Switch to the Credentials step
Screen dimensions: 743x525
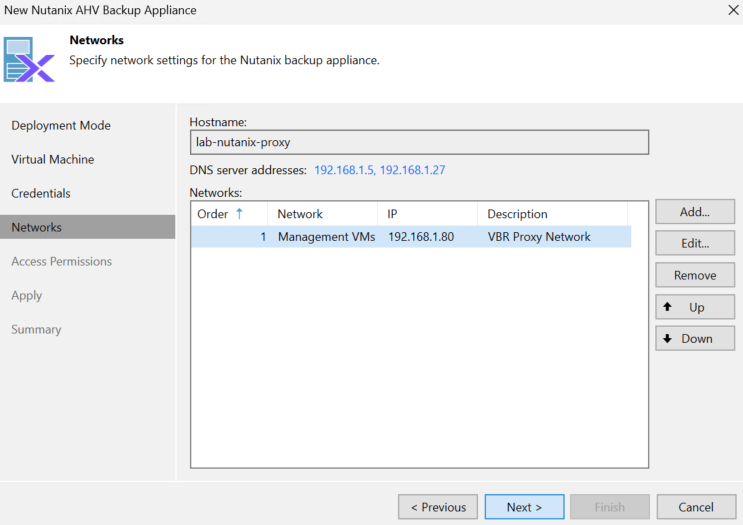(x=41, y=193)
